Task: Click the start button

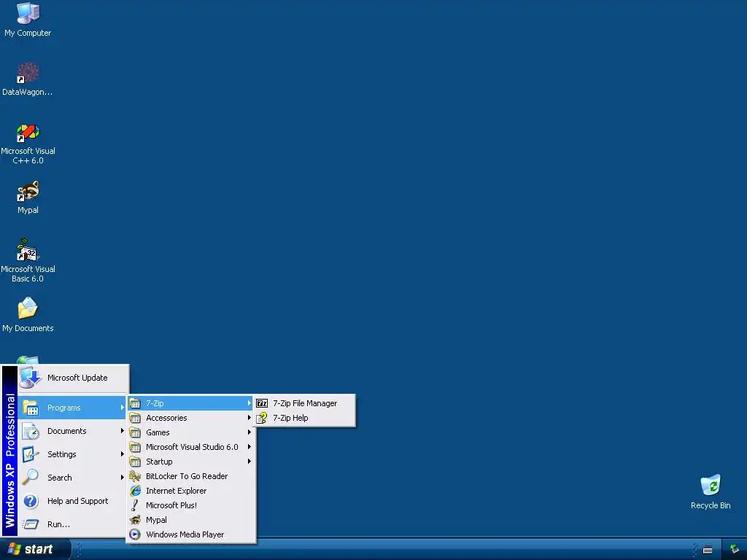Action: point(35,549)
